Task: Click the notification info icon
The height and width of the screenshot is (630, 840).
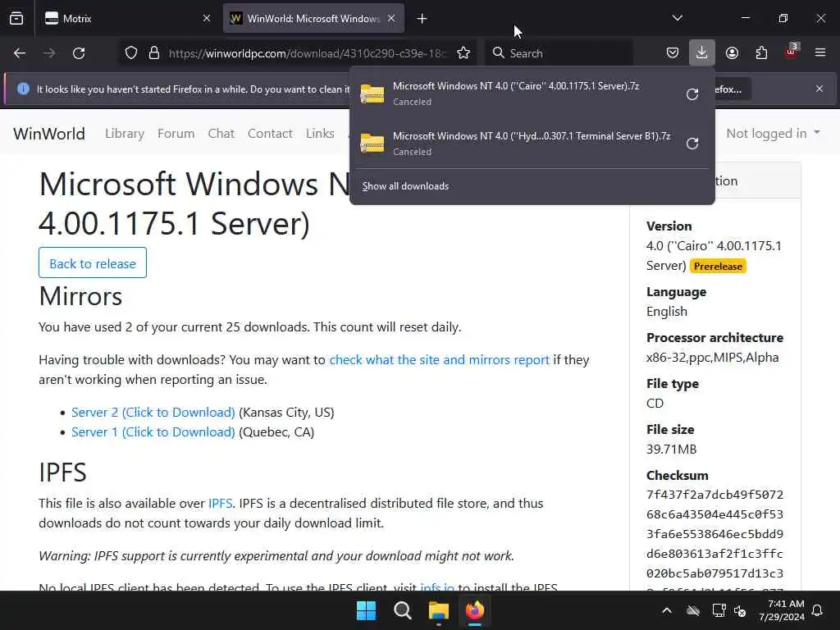Action: click(x=23, y=89)
